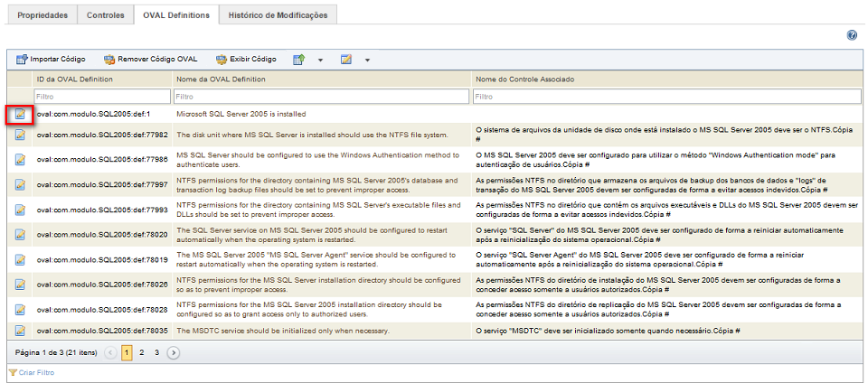Image resolution: width=868 pixels, height=383 pixels.
Task: Go to page 3 in pagination
Action: pos(156,352)
